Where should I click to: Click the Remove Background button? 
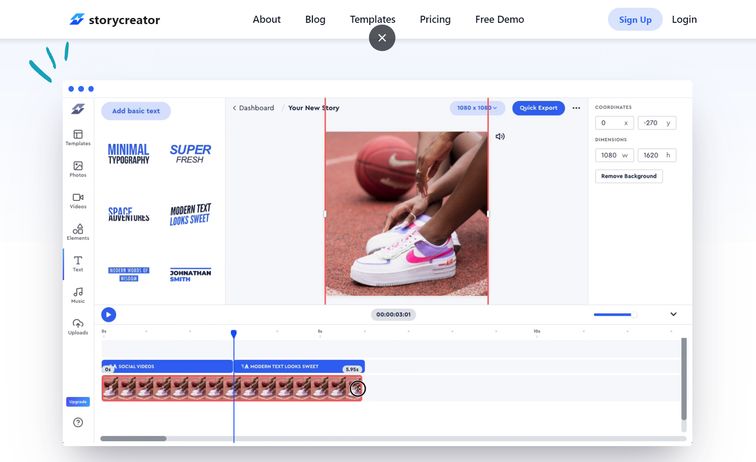click(x=628, y=176)
